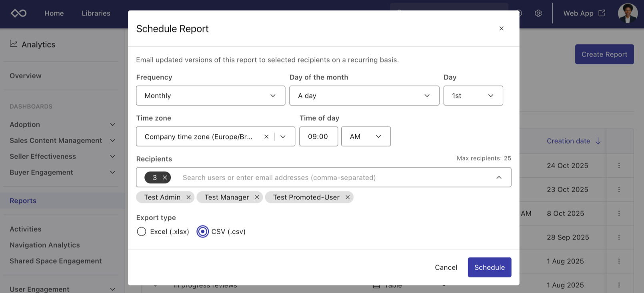Close the Schedule Report dialog

(501, 28)
